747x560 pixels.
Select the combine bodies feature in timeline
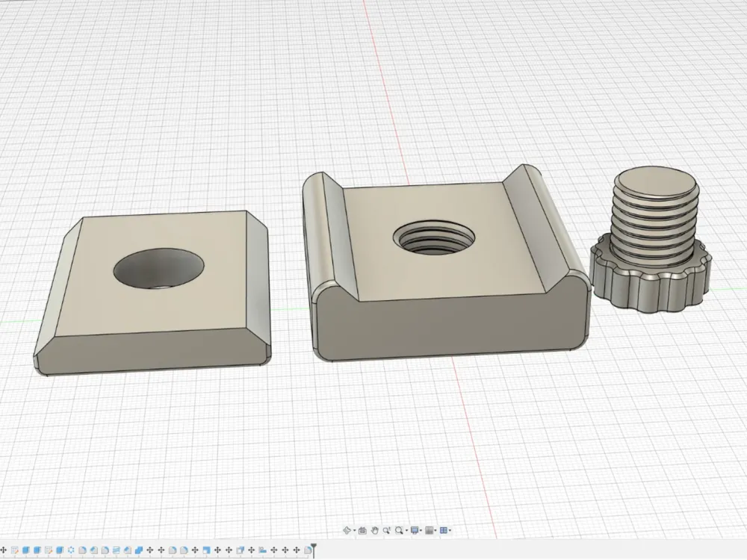139,550
